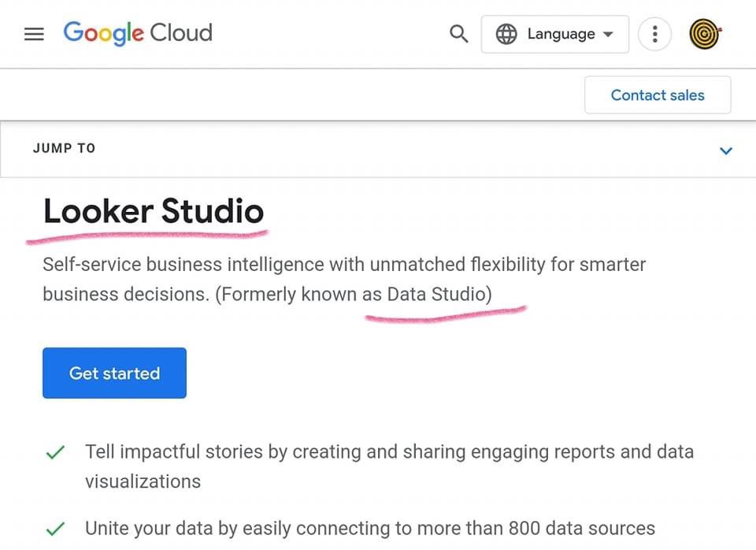This screenshot has width=756, height=550.
Task: Open the hamburger navigation menu
Action: click(x=34, y=34)
